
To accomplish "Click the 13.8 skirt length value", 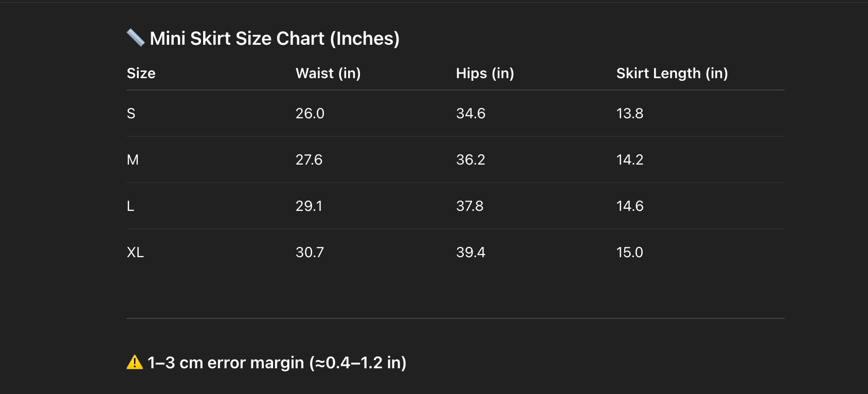I will tap(629, 114).
